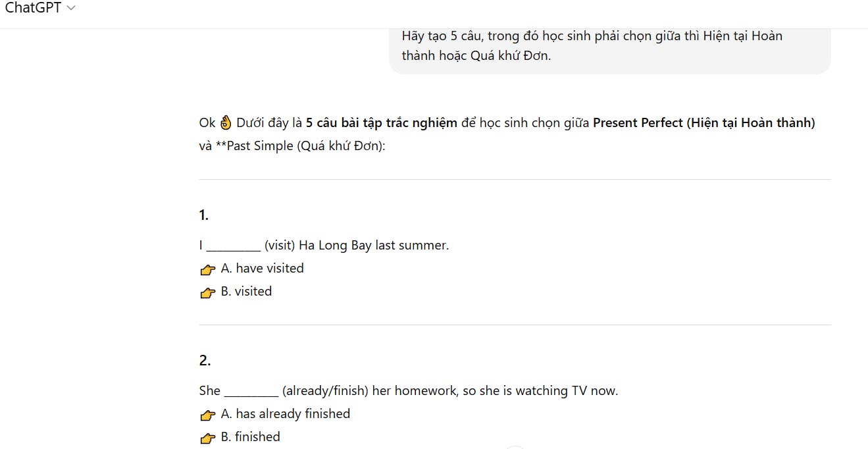Click the blank line in question 1
Viewport: 868px width, 449px height.
(234, 247)
